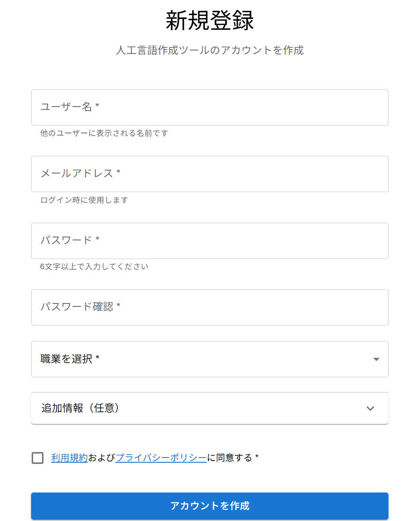The height and width of the screenshot is (521, 420).
Task: Click into the メールアドレス field
Action: [x=210, y=174]
